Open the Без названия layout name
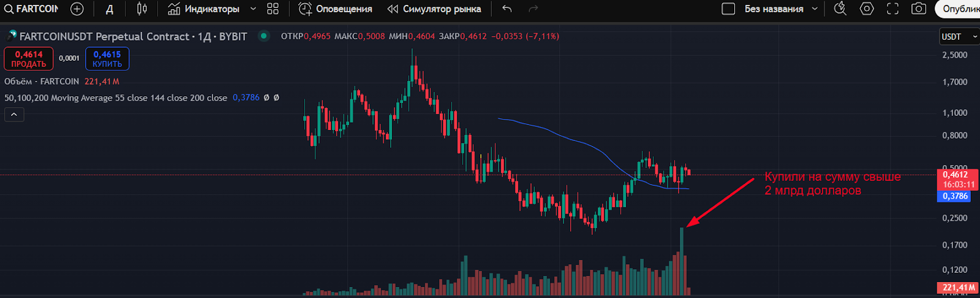The width and height of the screenshot is (980, 298). coord(774,9)
